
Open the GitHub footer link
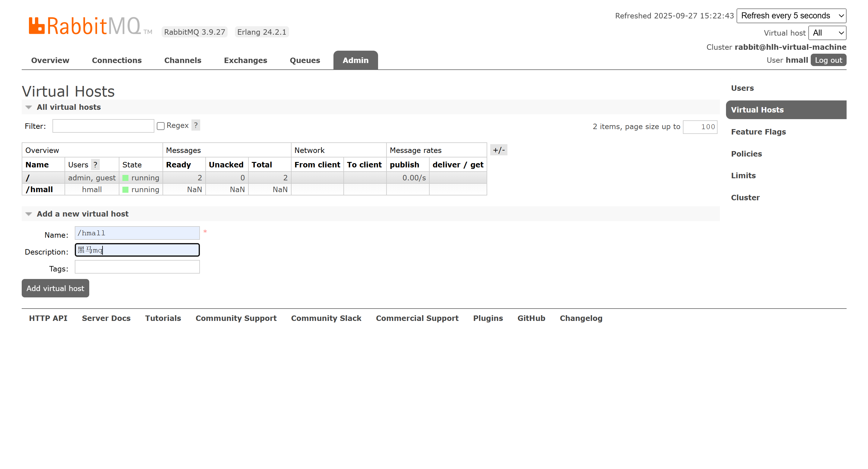pyautogui.click(x=531, y=318)
